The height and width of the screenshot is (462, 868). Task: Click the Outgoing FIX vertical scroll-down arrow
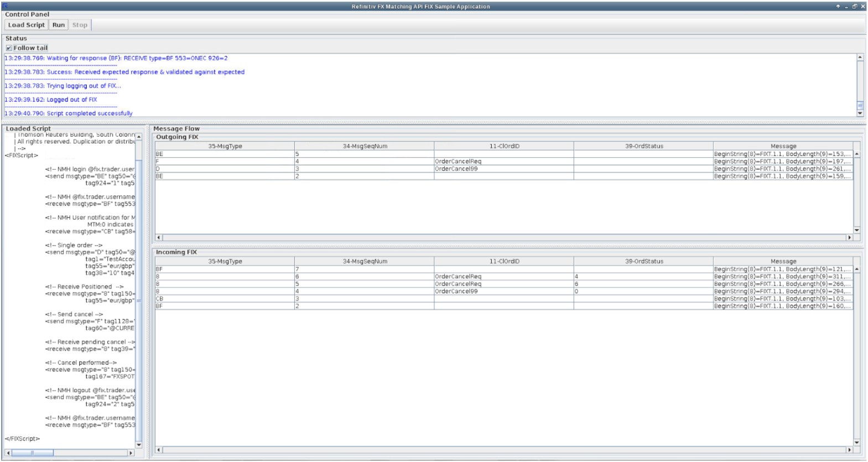pyautogui.click(x=857, y=230)
